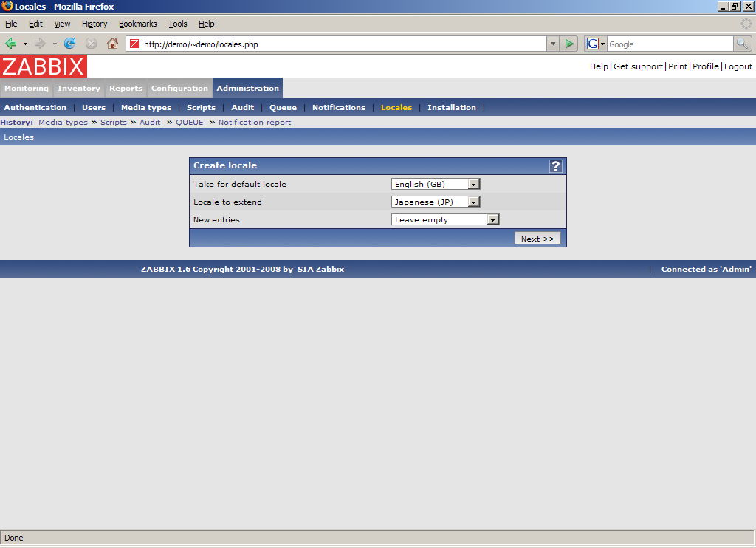Image resolution: width=756 pixels, height=548 pixels.
Task: Open the browser Help menu
Action: pos(207,24)
